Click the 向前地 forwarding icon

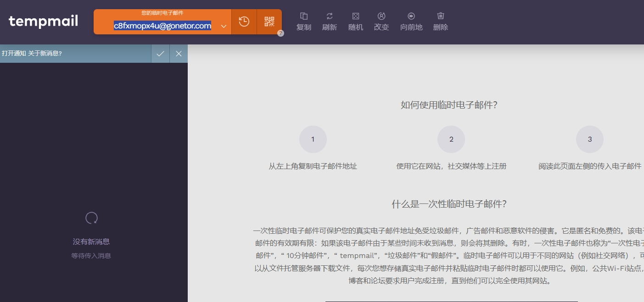point(411,22)
